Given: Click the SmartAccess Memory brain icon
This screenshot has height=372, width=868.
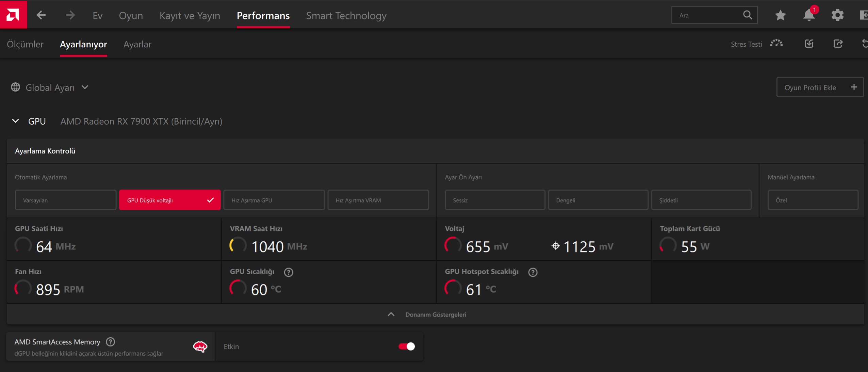Looking at the screenshot, I should [200, 346].
